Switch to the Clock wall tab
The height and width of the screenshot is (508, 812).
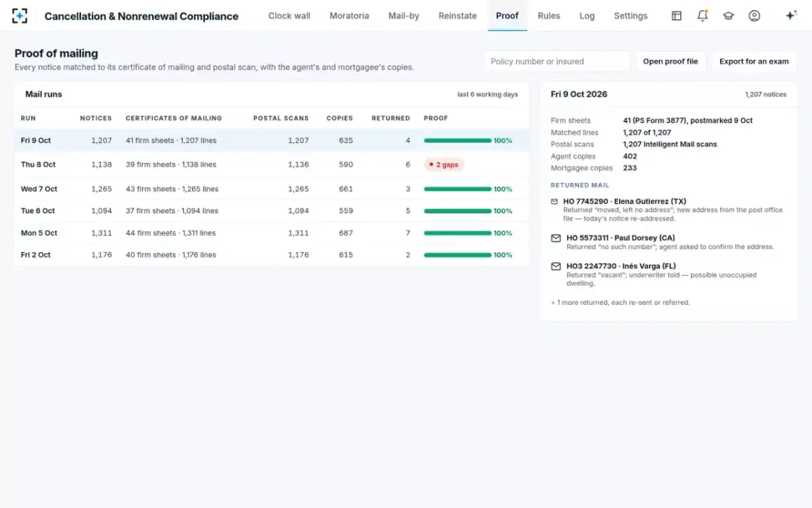pos(289,16)
